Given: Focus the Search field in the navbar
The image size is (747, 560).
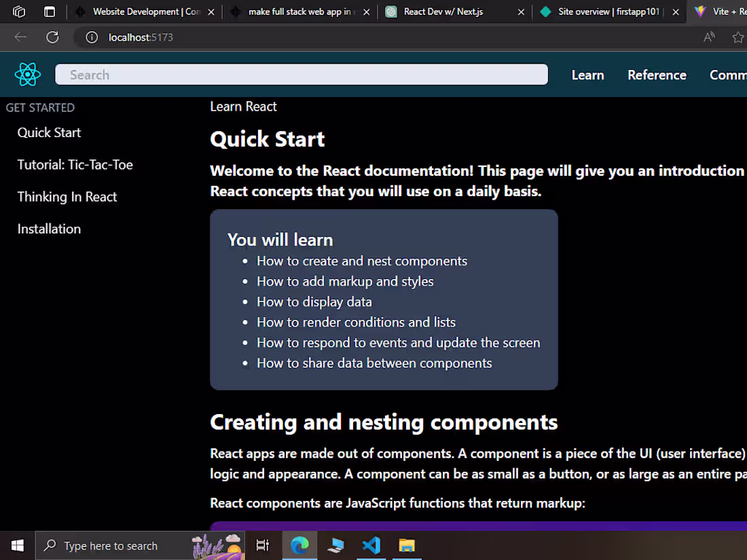Looking at the screenshot, I should 301,75.
